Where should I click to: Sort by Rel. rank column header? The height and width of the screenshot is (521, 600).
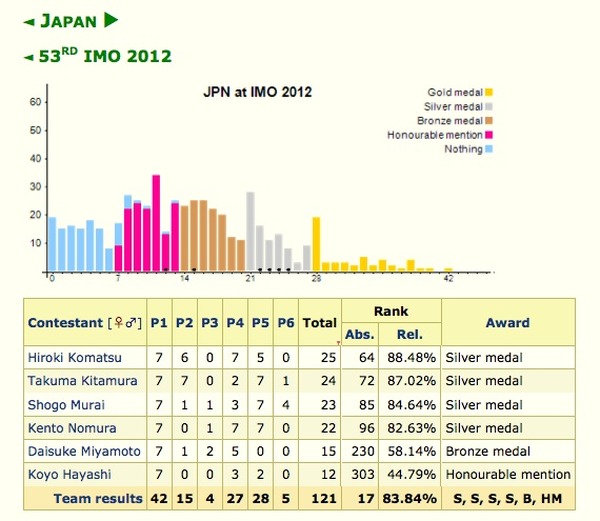tap(409, 334)
